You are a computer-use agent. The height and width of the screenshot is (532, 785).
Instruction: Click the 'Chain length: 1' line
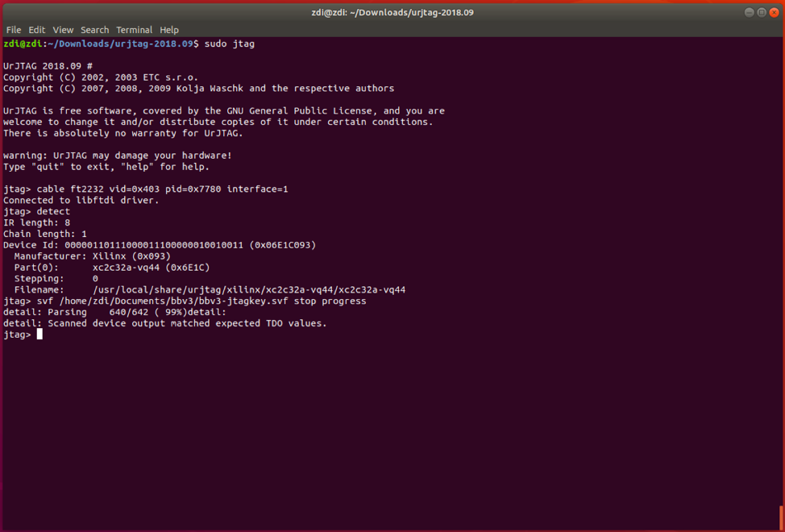(x=45, y=234)
